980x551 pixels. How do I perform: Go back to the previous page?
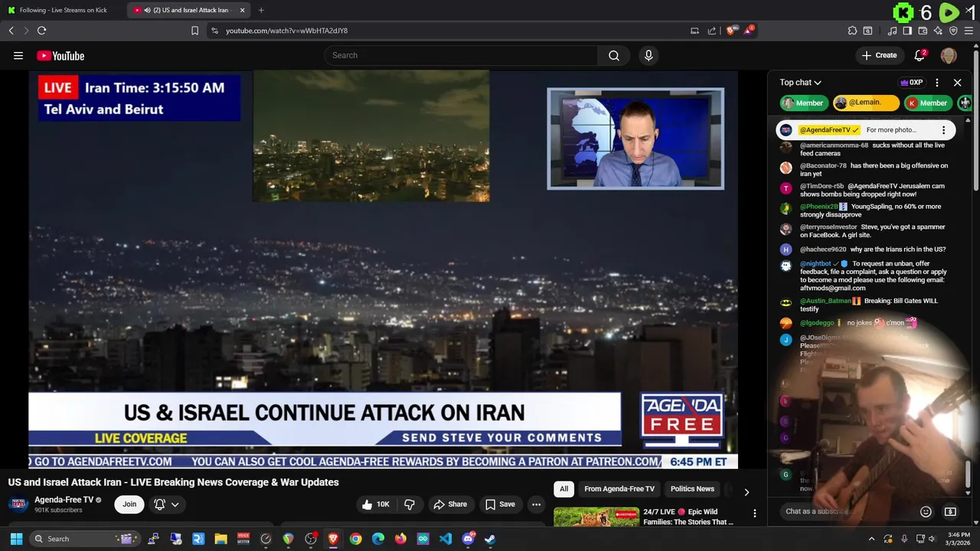coord(11,31)
